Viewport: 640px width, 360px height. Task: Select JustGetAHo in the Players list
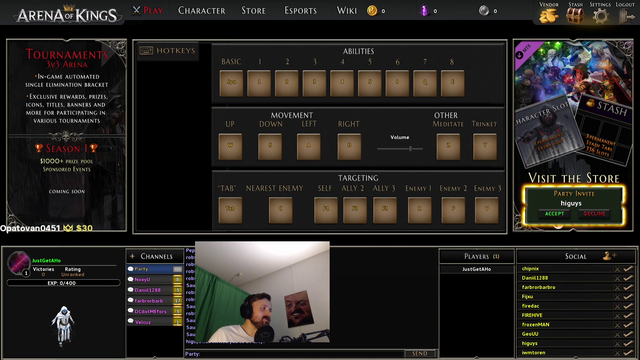[x=476, y=269]
